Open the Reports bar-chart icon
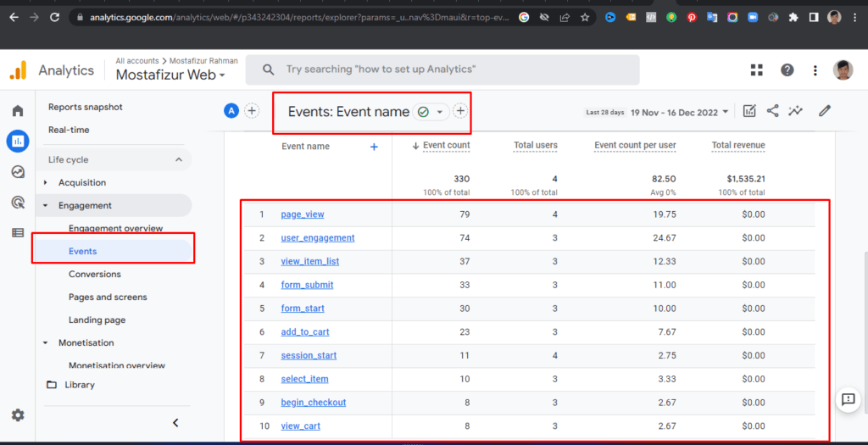This screenshot has width=868, height=445. click(x=18, y=142)
